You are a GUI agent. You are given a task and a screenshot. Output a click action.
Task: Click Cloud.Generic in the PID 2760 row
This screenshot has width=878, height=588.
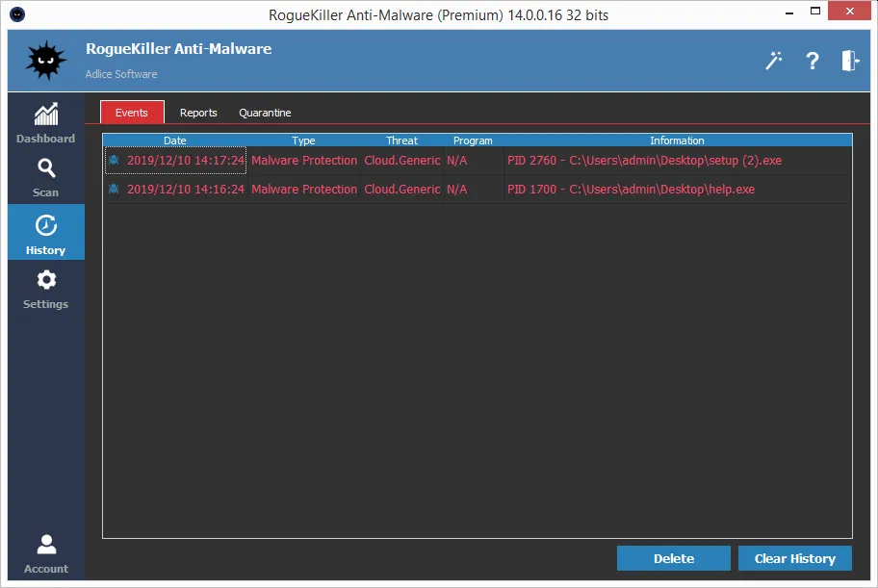(402, 160)
